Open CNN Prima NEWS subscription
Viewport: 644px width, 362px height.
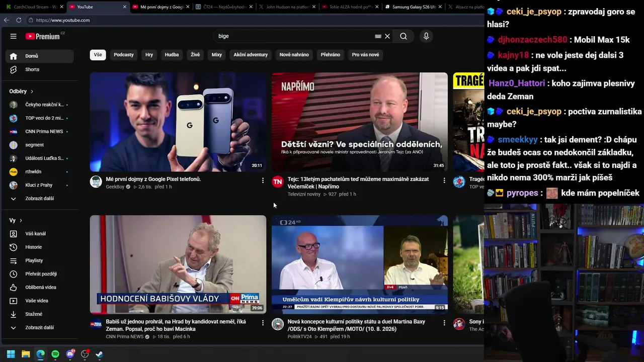click(40, 132)
